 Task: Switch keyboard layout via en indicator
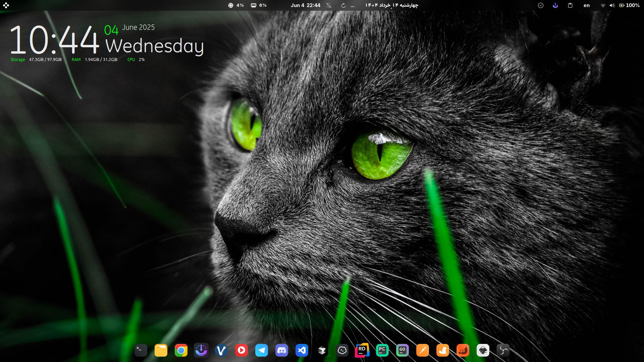click(587, 5)
